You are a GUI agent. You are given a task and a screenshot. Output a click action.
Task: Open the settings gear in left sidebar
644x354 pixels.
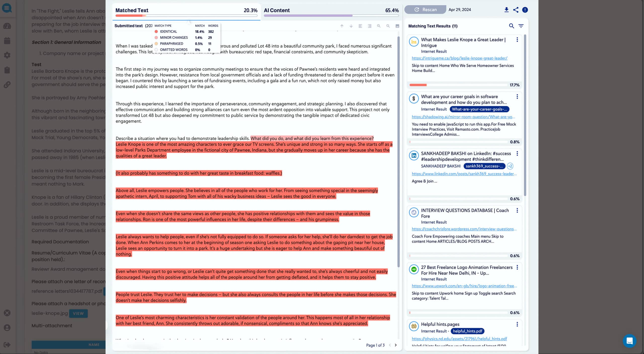click(7, 55)
